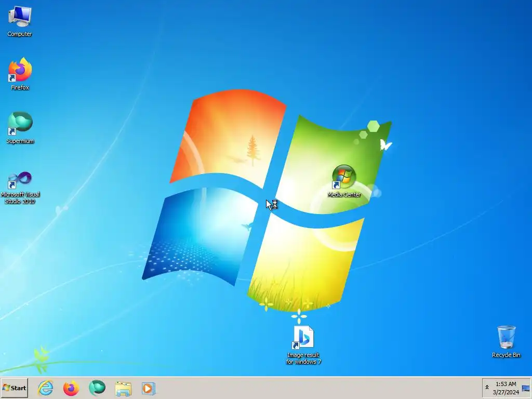Select Microsoft Visual Studio 2010 shortcut
Screen dimensions: 532x399
pos(20,187)
